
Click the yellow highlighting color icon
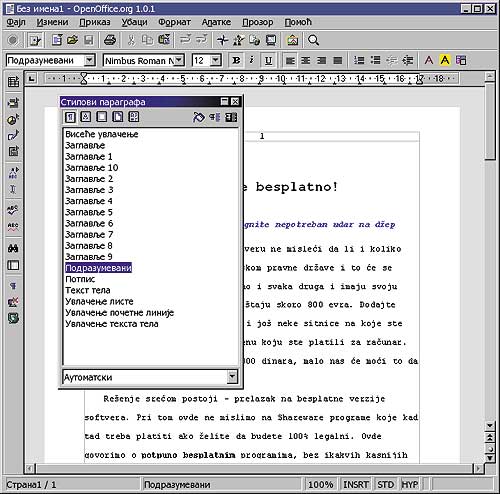[x=445, y=60]
